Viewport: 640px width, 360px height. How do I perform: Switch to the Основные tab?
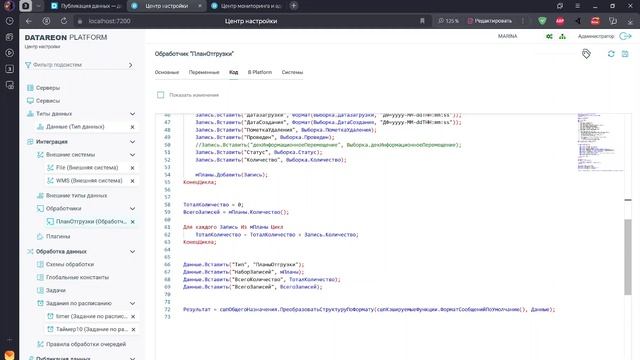pyautogui.click(x=167, y=72)
